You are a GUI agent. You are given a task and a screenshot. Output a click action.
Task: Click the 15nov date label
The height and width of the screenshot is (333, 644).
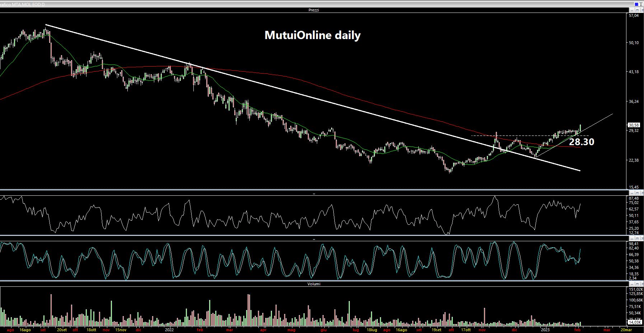click(x=121, y=330)
